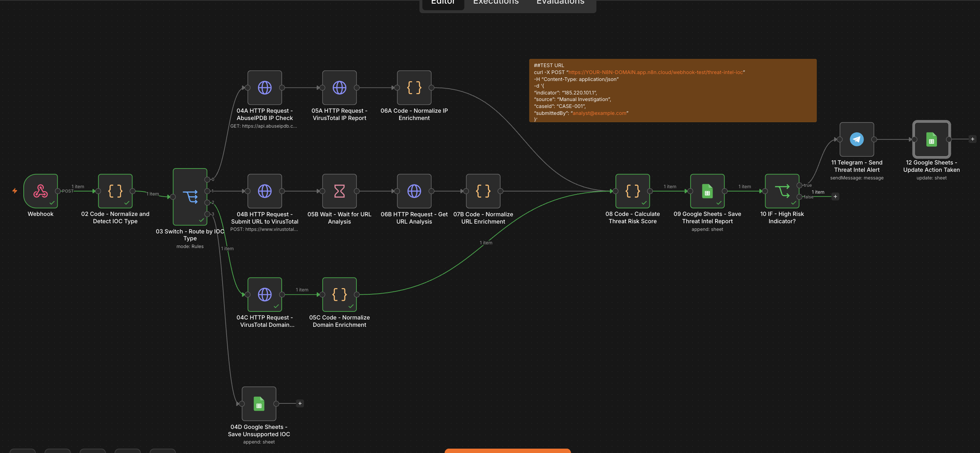
Task: Select the 04D Google Sheets Save Unsupported IOC node
Action: click(259, 403)
